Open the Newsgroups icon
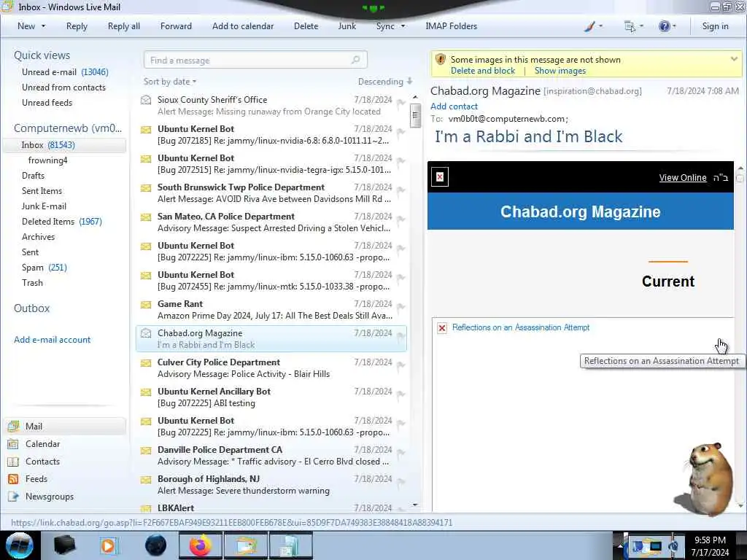This screenshot has height=560, width=747. (x=13, y=497)
